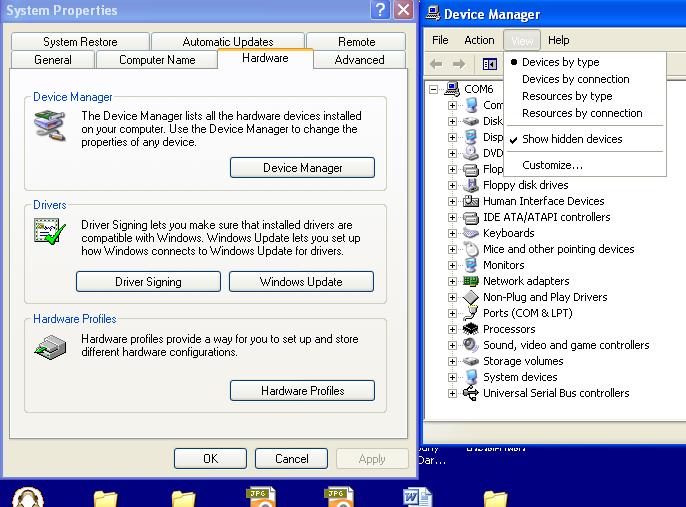Image resolution: width=686 pixels, height=507 pixels.
Task: Switch to the System Restore tab
Action: pyautogui.click(x=80, y=42)
